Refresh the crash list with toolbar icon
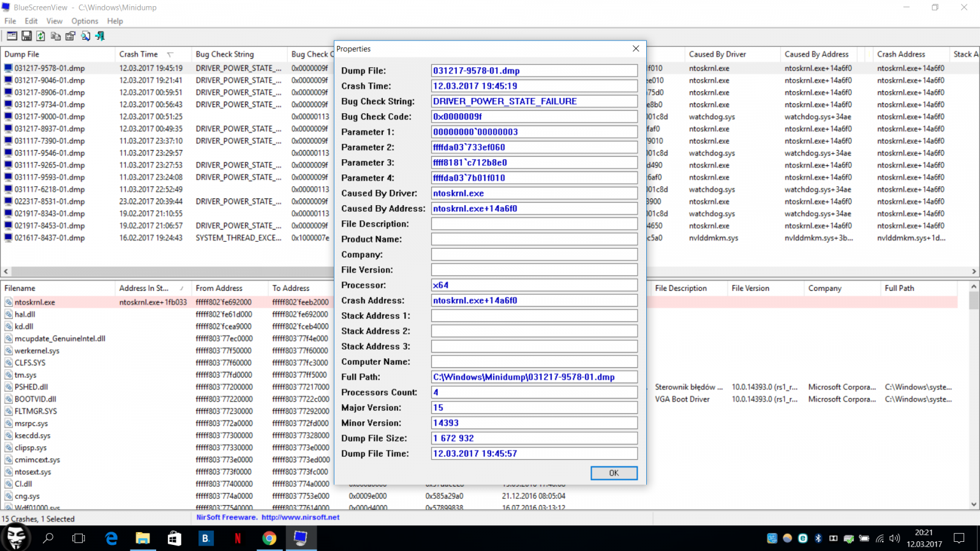 point(41,36)
